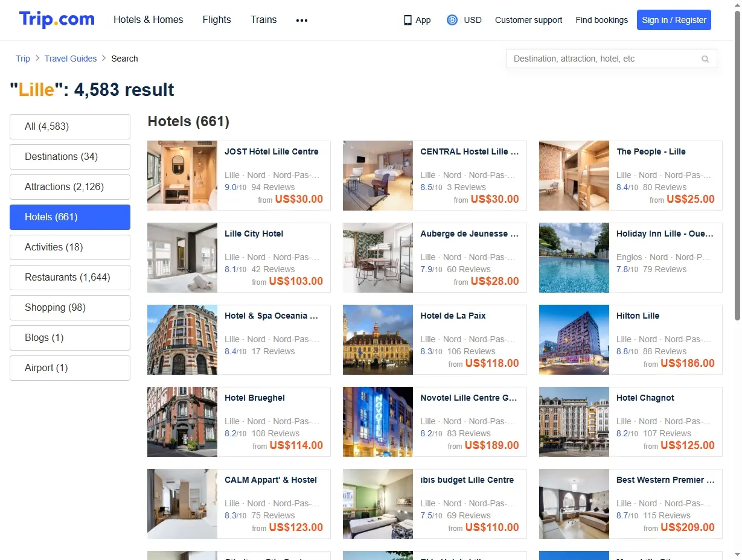Click the search magnifier icon

[705, 59]
